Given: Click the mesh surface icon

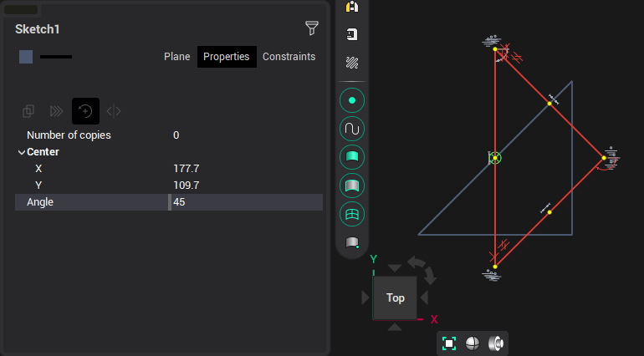Looking at the screenshot, I should pyautogui.click(x=352, y=214).
